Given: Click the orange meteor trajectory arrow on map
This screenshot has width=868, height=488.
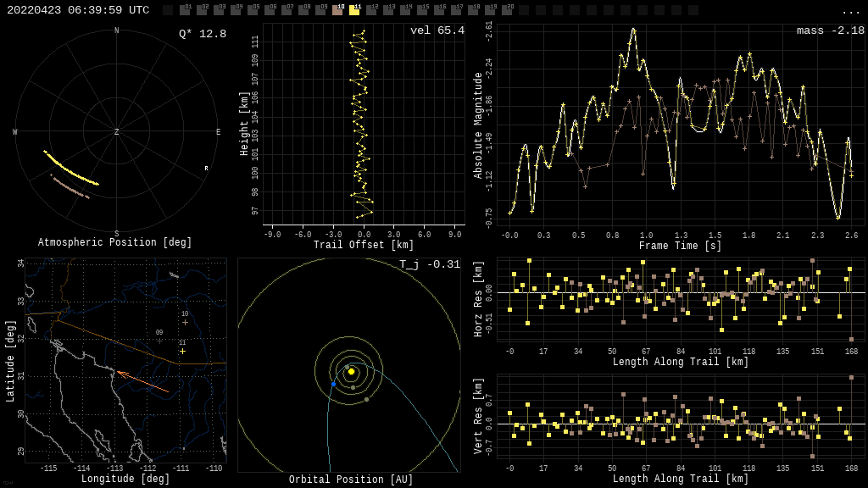Looking at the screenshot, I should pyautogui.click(x=142, y=382).
